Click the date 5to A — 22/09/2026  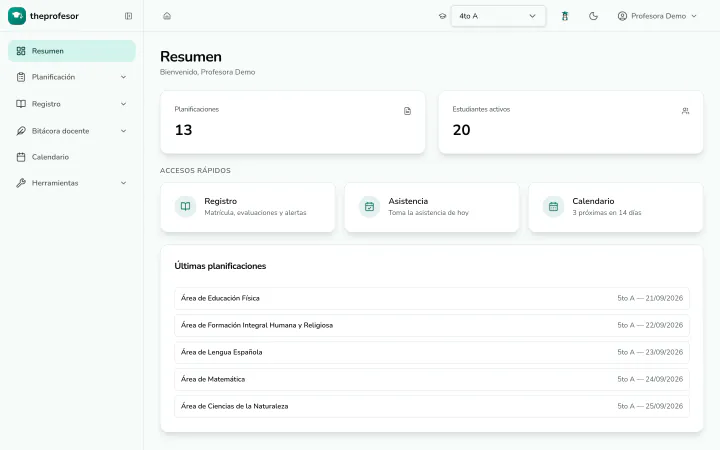650,325
